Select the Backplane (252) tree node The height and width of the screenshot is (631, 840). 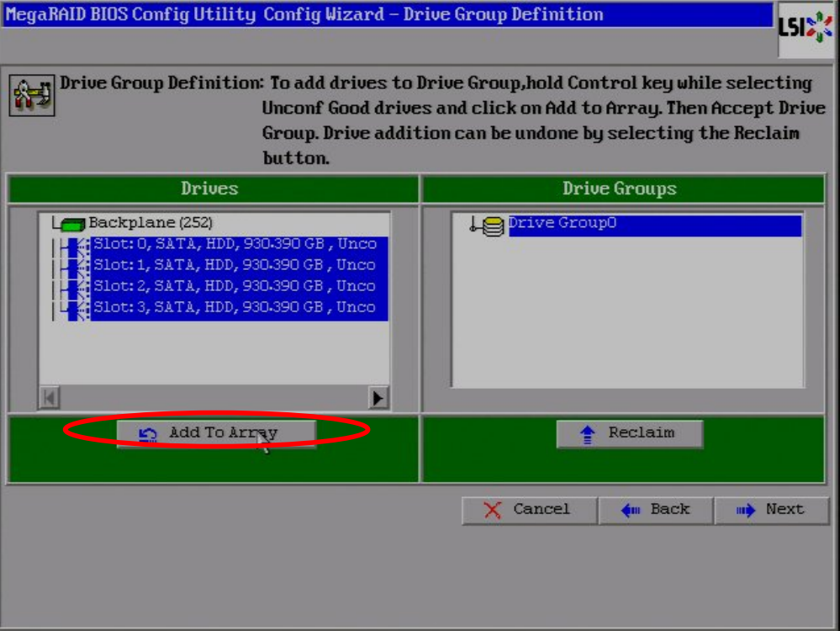tap(150, 223)
